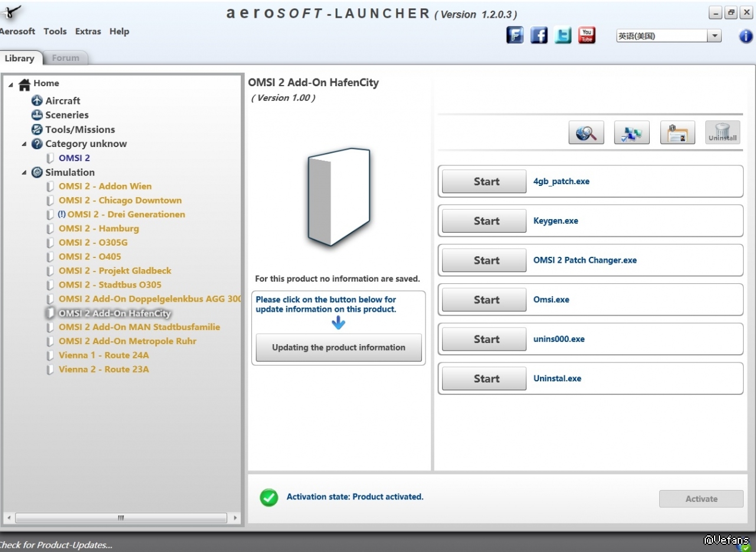Open the YouTube channel icon
Viewport: 756px width, 552px height.
(x=587, y=35)
